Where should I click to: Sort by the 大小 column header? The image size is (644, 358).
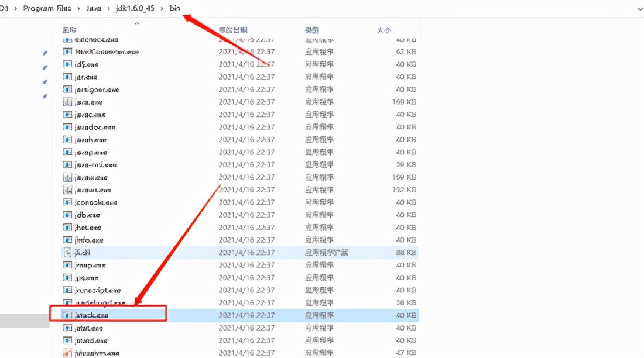point(384,30)
